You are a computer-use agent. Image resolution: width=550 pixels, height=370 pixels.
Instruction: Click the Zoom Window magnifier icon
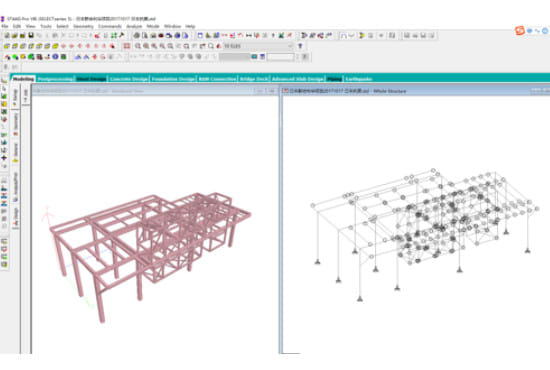pos(138,46)
